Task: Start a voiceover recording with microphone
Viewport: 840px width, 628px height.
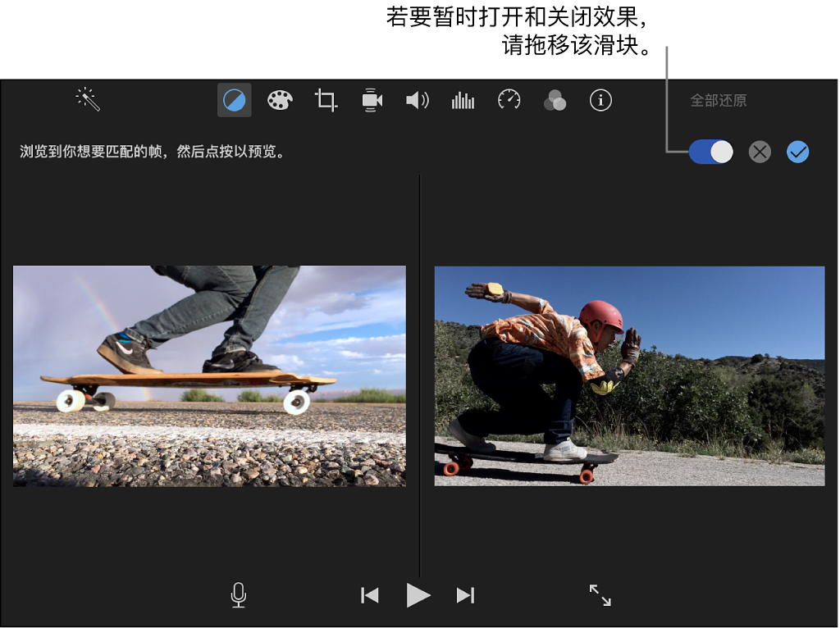Action: [x=239, y=595]
